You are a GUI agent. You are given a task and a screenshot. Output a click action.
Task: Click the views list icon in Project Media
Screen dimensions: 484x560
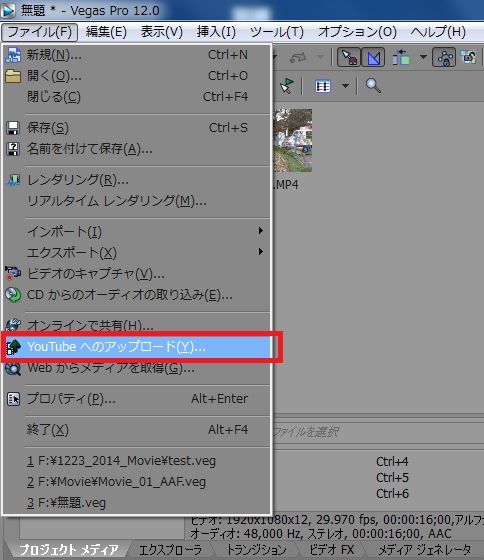click(323, 86)
